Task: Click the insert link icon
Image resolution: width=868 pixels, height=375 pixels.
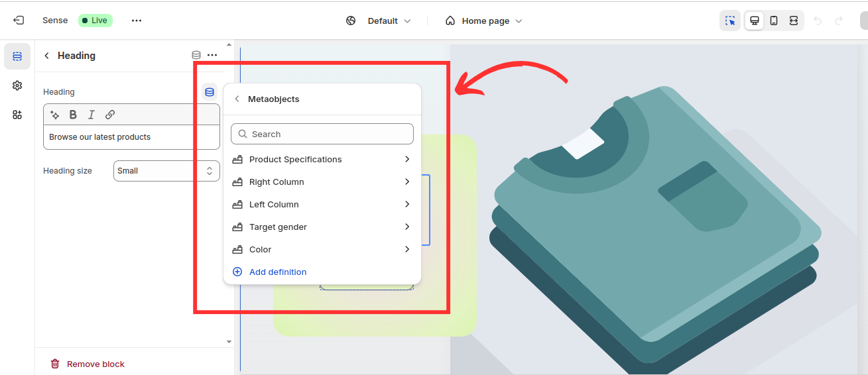Action: [x=110, y=115]
